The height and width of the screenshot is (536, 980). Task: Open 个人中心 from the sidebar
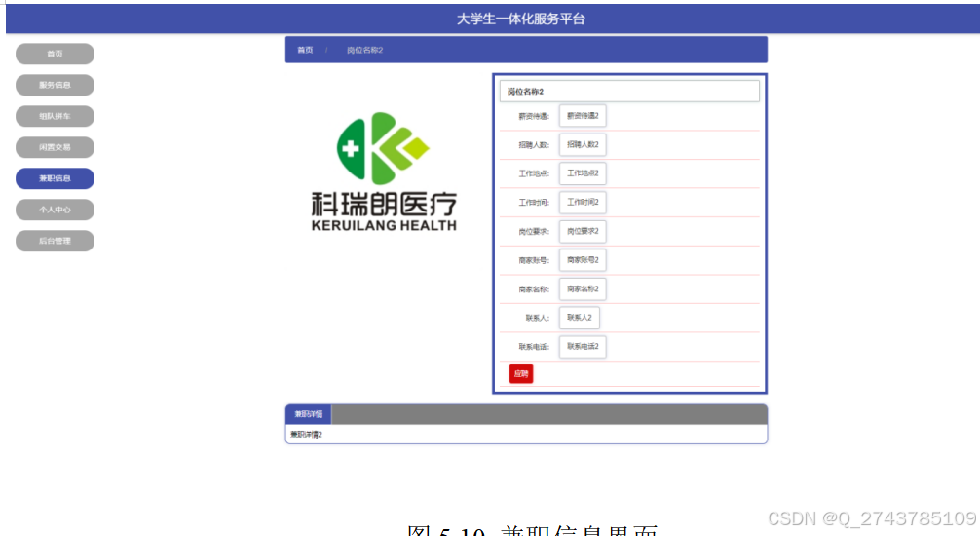coord(55,210)
